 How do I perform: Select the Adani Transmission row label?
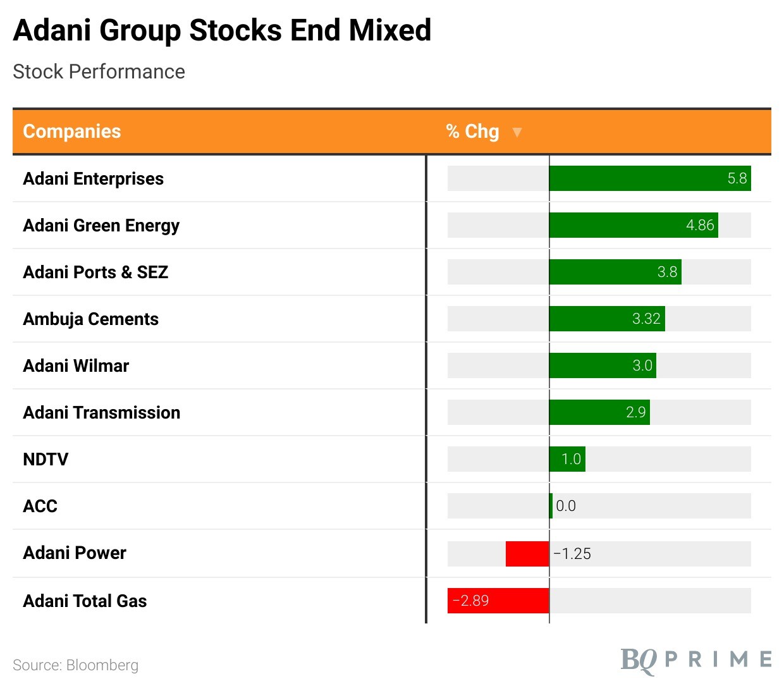point(102,413)
